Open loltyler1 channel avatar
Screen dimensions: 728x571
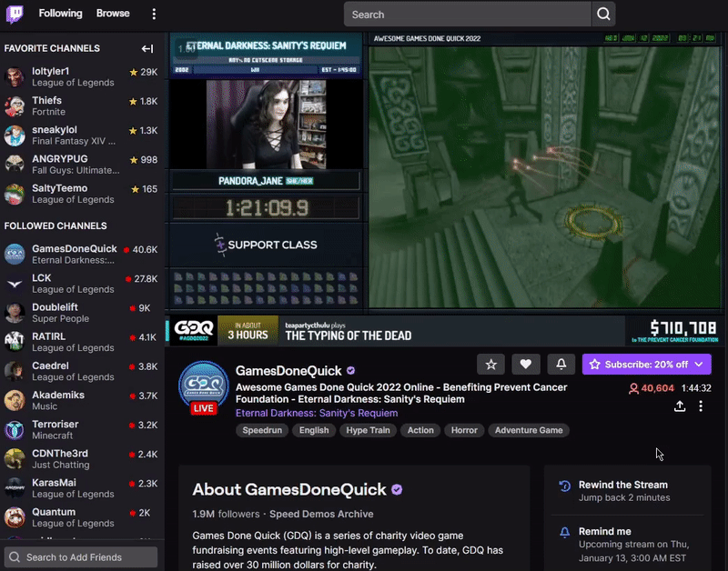coord(15,77)
